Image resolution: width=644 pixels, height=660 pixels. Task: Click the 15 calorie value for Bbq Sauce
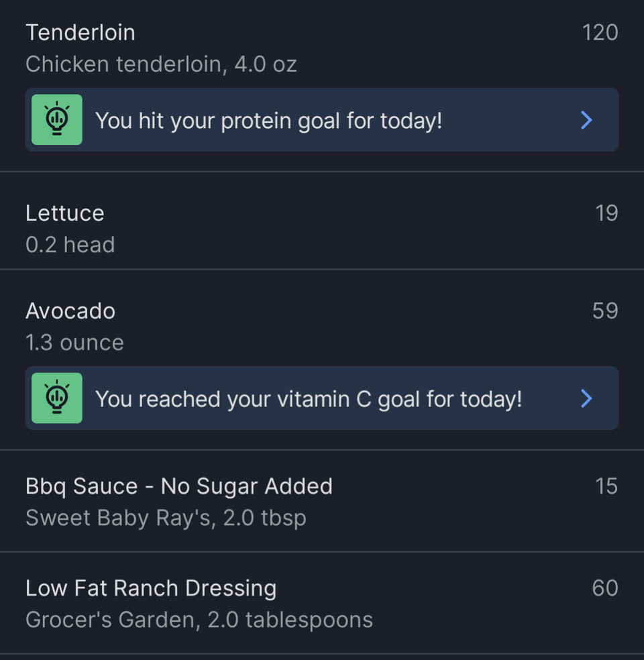point(606,486)
